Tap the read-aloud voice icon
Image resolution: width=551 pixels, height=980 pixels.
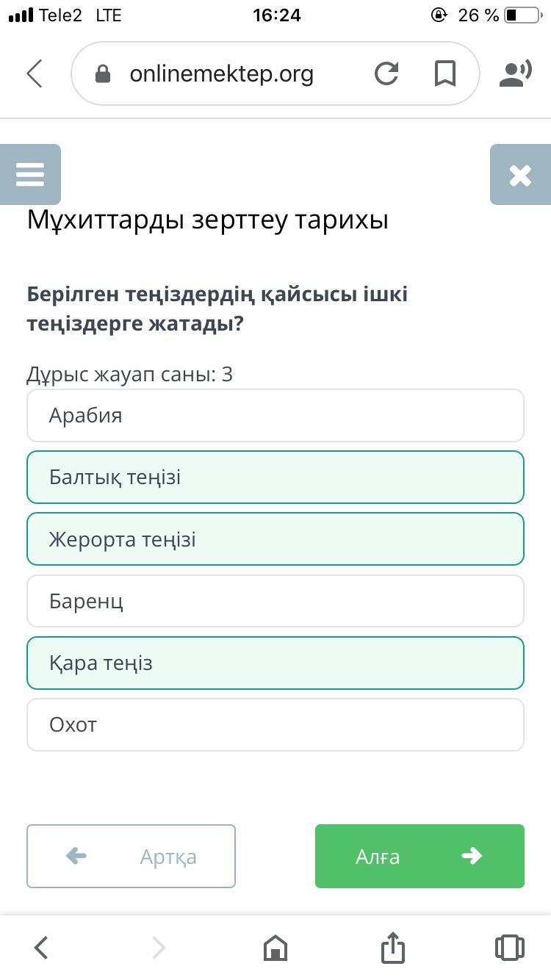515,73
